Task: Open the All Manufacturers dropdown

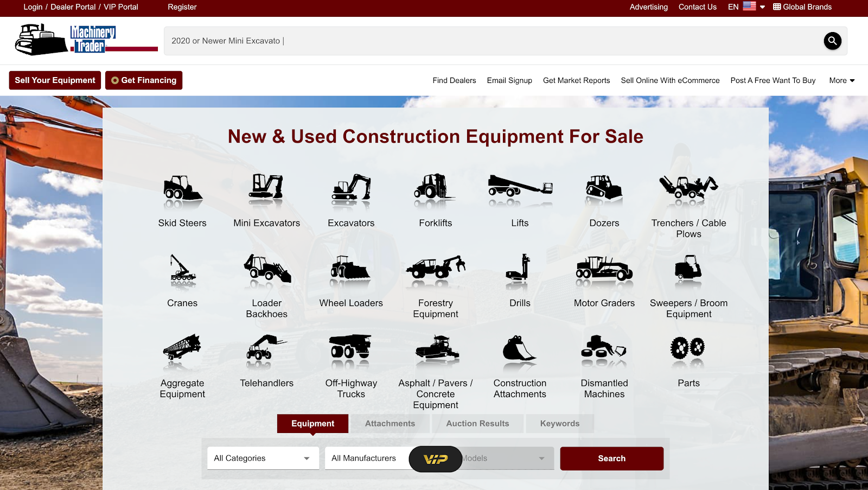Action: (367, 459)
